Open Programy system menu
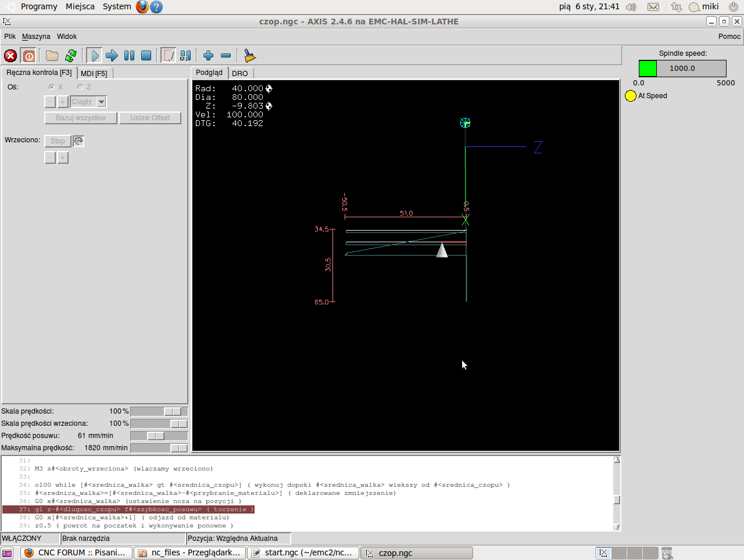This screenshot has width=744, height=560. coord(39,6)
